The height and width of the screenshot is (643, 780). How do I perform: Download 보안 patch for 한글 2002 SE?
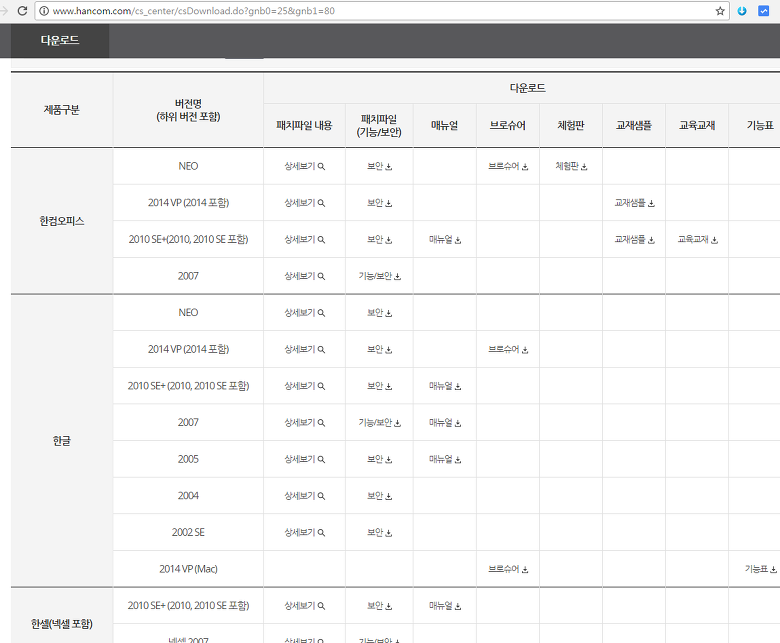(380, 533)
